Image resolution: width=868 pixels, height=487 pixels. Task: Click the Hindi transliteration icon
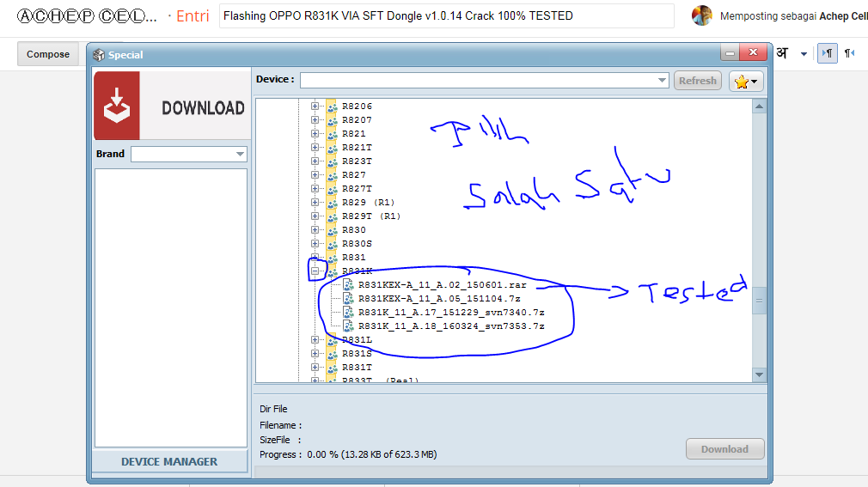[x=782, y=53]
